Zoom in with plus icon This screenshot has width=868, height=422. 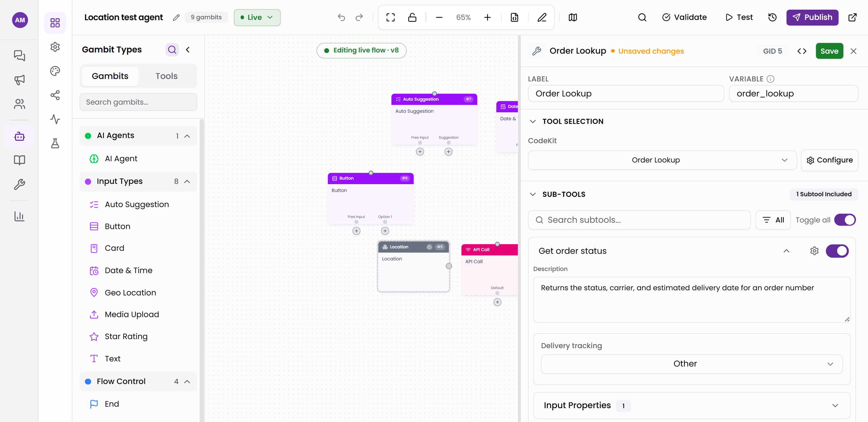point(487,17)
